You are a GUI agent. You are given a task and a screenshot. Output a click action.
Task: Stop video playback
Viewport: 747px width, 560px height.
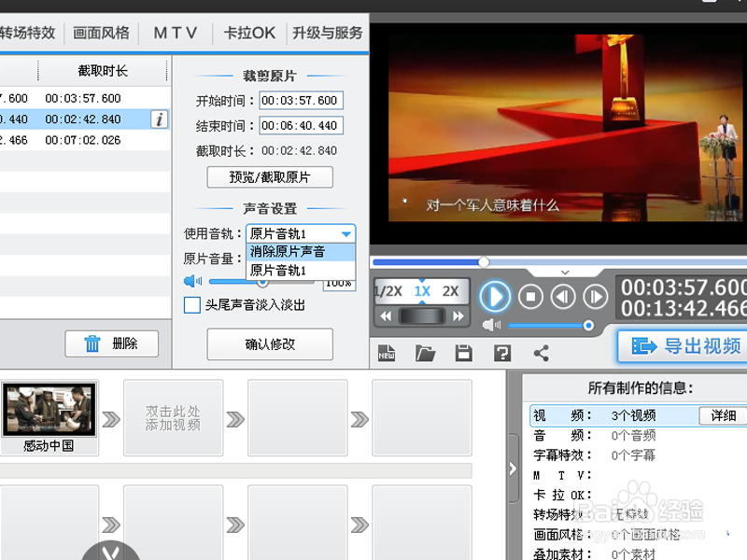click(530, 297)
